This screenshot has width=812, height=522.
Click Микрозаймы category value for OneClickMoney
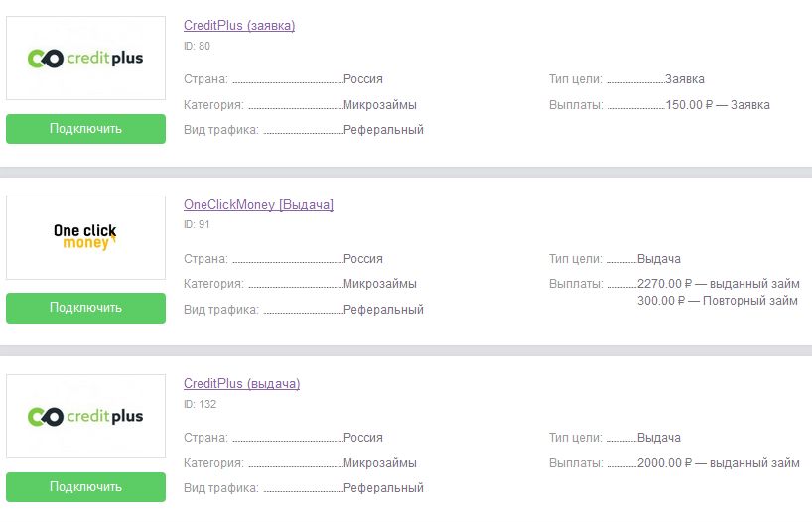point(380,284)
